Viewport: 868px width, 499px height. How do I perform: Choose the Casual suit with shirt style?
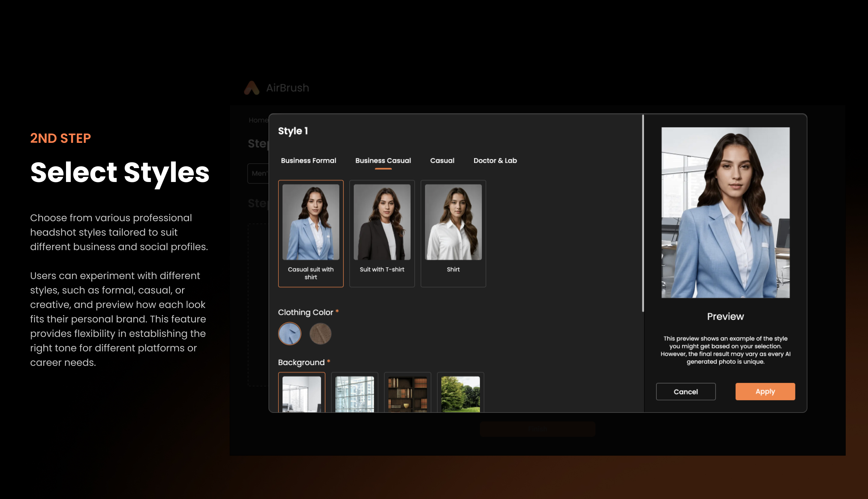311,234
